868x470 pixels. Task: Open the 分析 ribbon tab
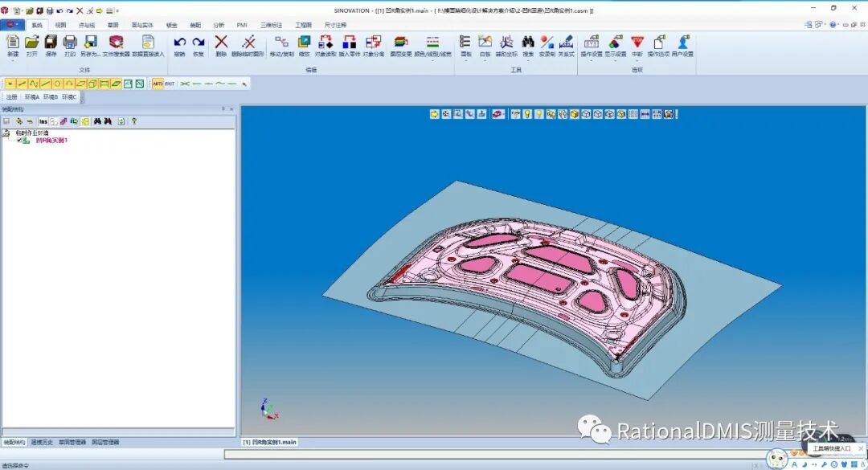pyautogui.click(x=219, y=25)
